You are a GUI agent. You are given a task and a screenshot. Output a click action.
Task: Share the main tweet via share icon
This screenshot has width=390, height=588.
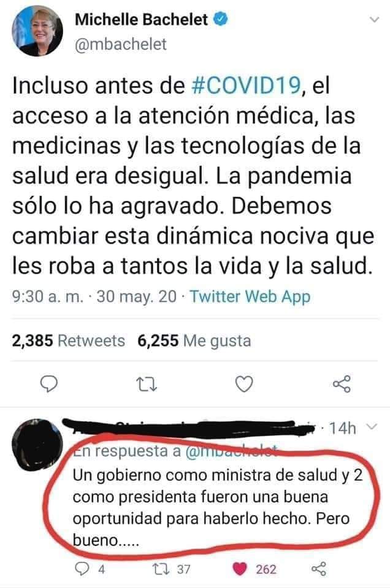click(342, 384)
